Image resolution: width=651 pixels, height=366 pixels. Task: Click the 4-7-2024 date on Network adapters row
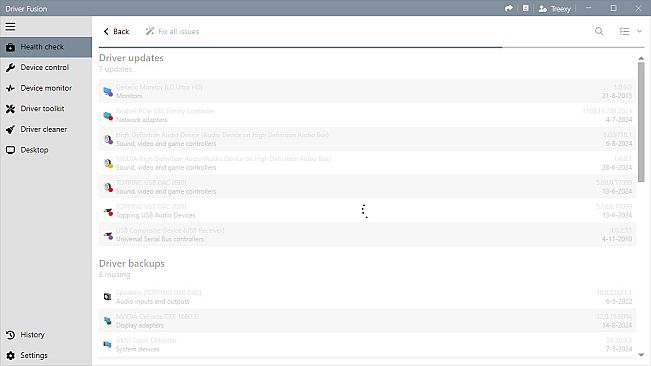[619, 120]
